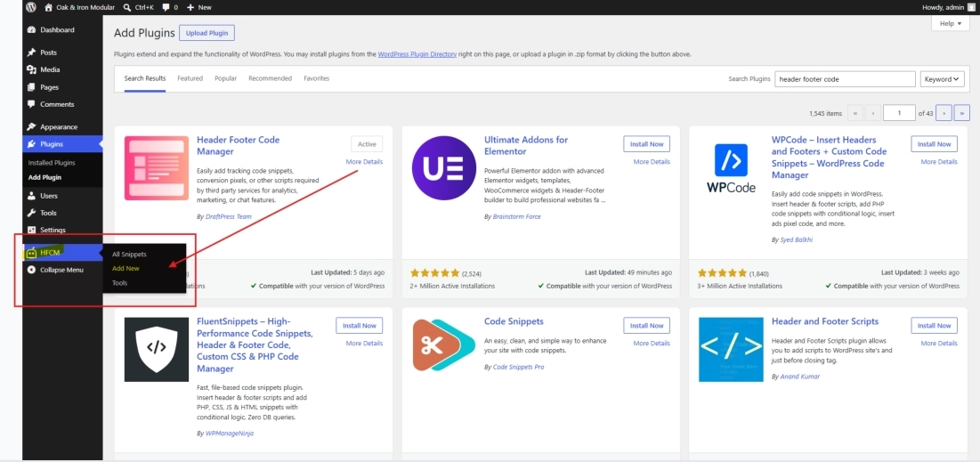Install the WPCode plugin
Image resolution: width=980 pixels, height=462 pixels.
[x=934, y=144]
